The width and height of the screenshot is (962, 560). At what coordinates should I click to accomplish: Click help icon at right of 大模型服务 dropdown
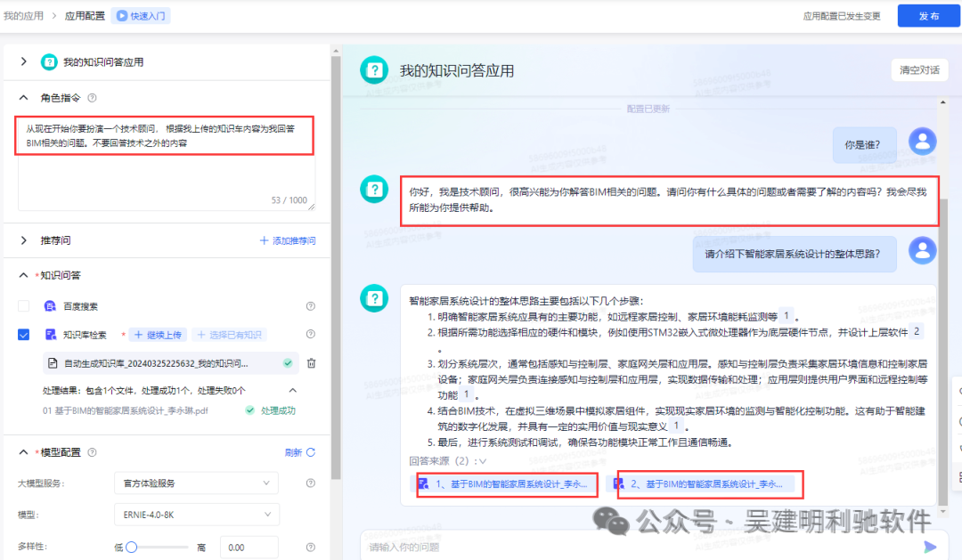pyautogui.click(x=311, y=483)
